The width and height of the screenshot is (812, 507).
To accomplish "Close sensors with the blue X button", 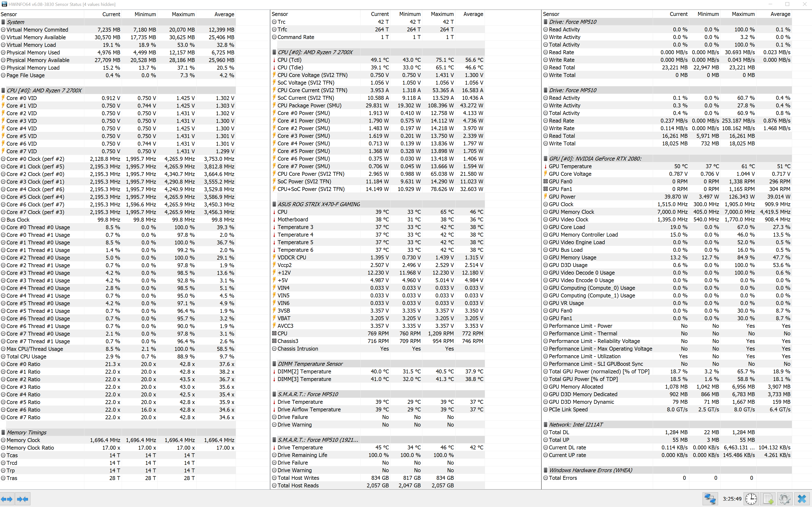I will tap(802, 499).
